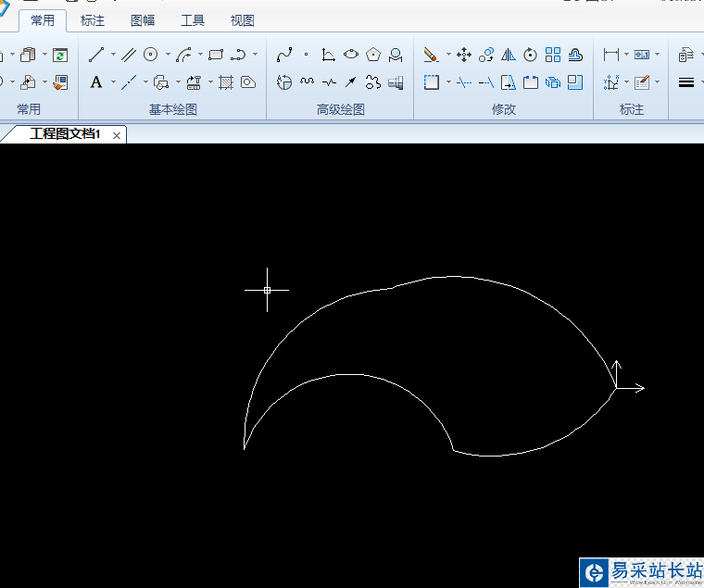Click the 高级绘图 group label
Screen dimensions: 704x588
[x=341, y=109]
